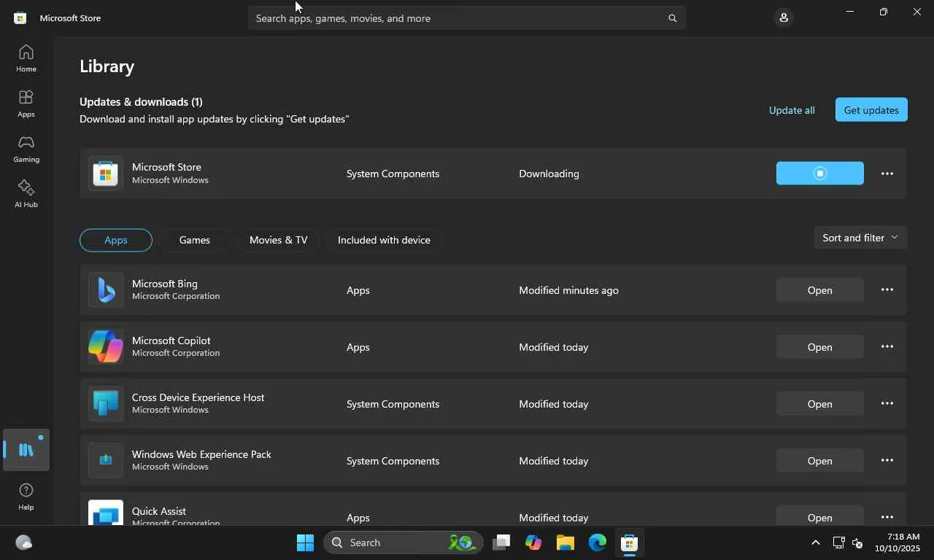This screenshot has width=934, height=560.
Task: Open more options for Quick Assist
Action: click(x=887, y=517)
